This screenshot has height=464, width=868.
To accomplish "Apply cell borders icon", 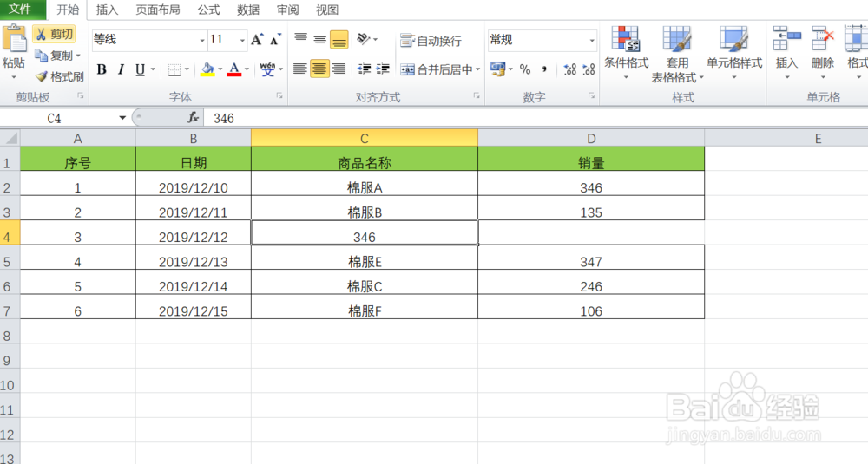I will coord(174,69).
